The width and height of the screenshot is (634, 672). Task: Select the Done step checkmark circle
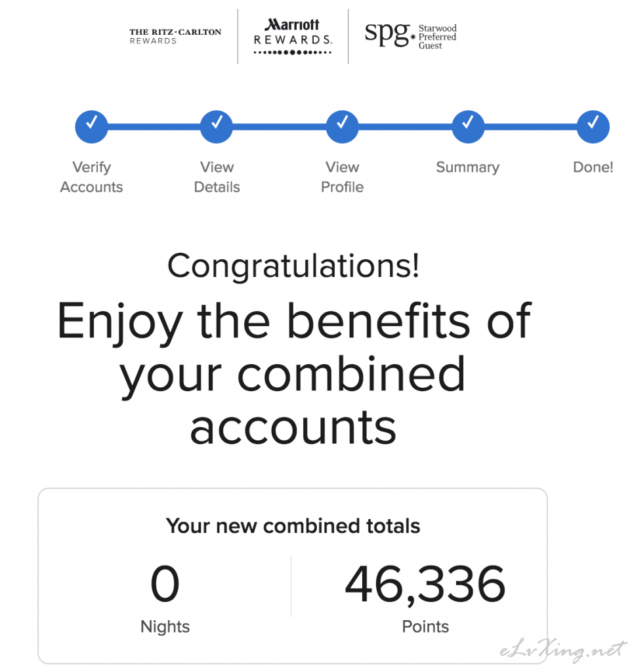click(593, 127)
